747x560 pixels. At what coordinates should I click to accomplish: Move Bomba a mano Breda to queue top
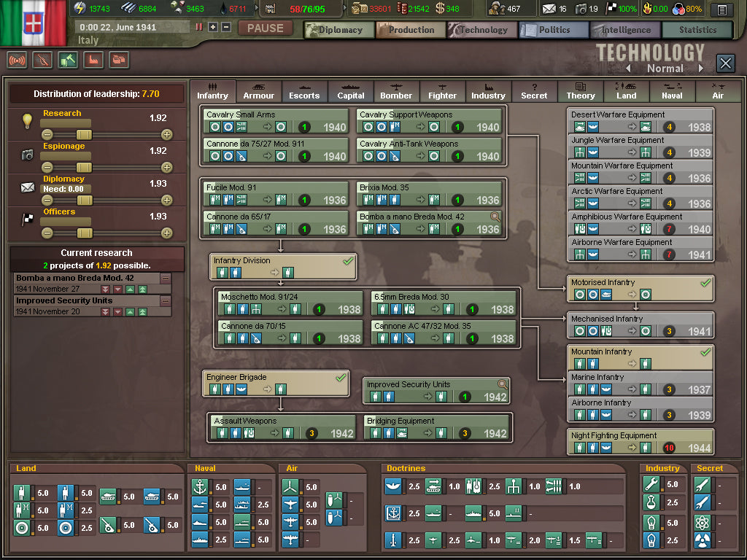[142, 289]
